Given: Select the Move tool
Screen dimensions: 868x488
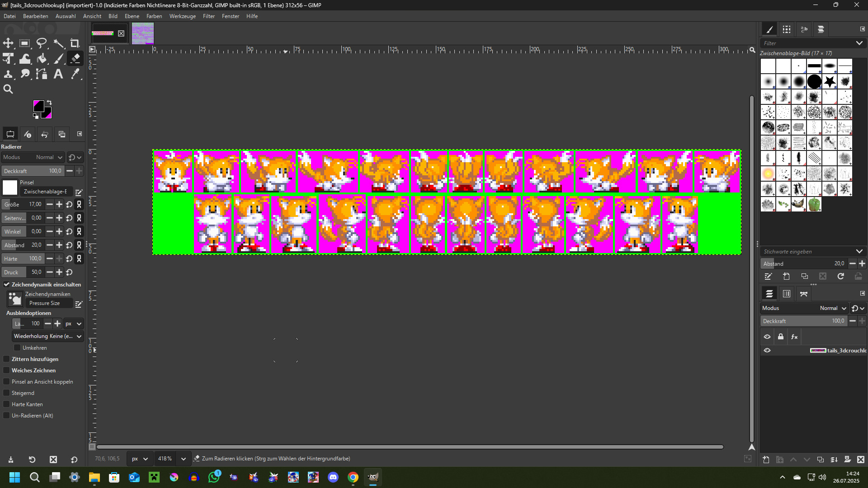Looking at the screenshot, I should click(x=8, y=43).
